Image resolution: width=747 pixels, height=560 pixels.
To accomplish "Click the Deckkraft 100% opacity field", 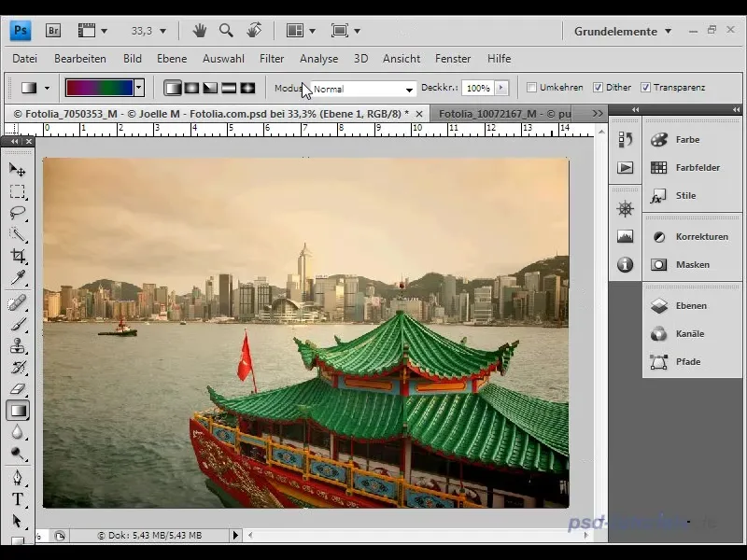I will (x=478, y=88).
